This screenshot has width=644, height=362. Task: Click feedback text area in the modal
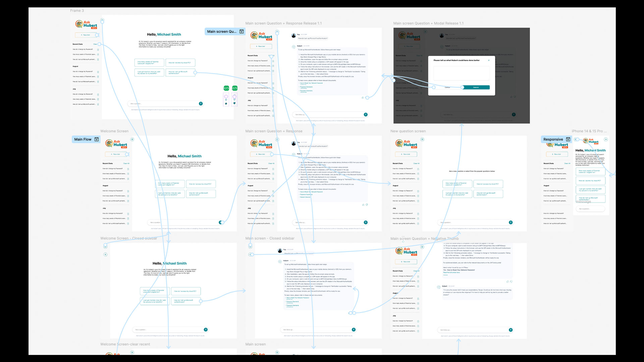462,73
